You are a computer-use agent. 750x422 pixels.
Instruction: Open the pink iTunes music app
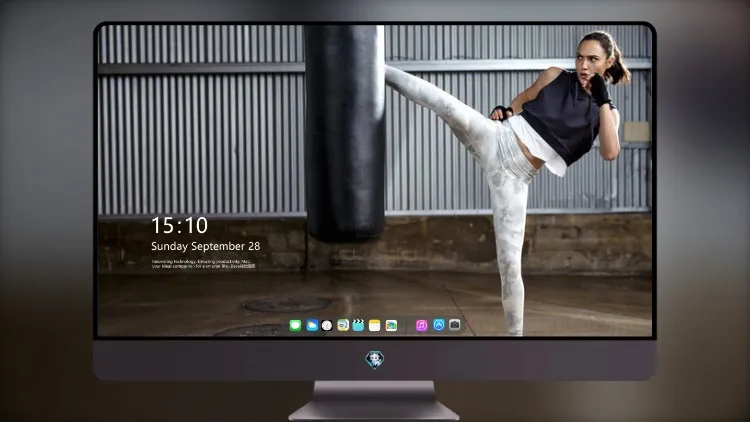421,326
